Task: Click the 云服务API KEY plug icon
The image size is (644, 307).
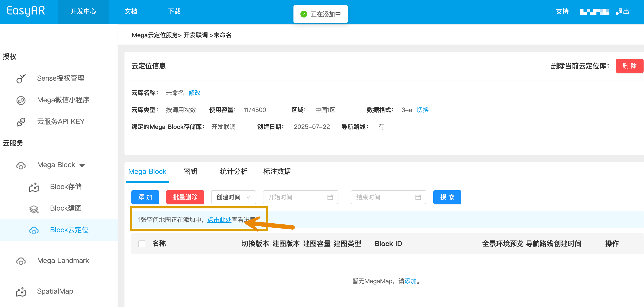Action: pos(21,122)
